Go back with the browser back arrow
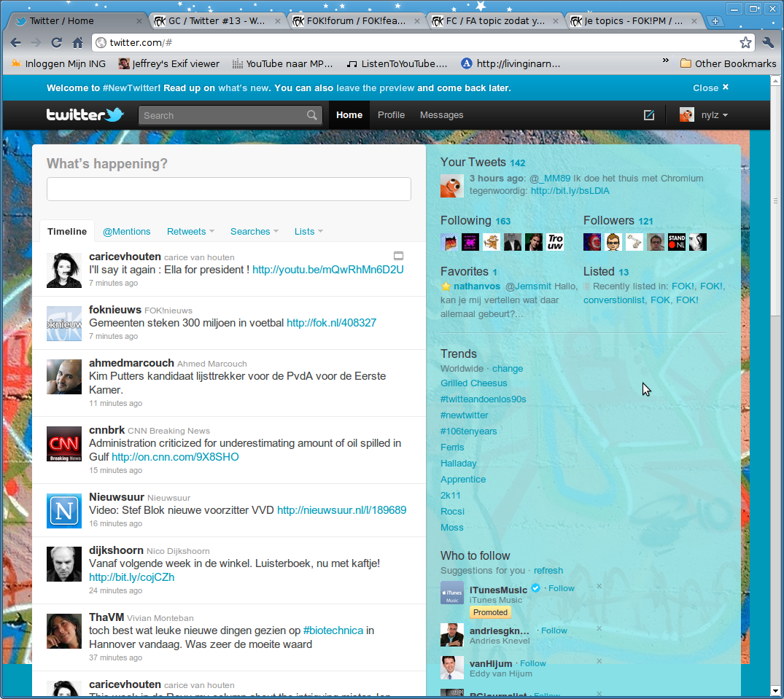 (15, 43)
